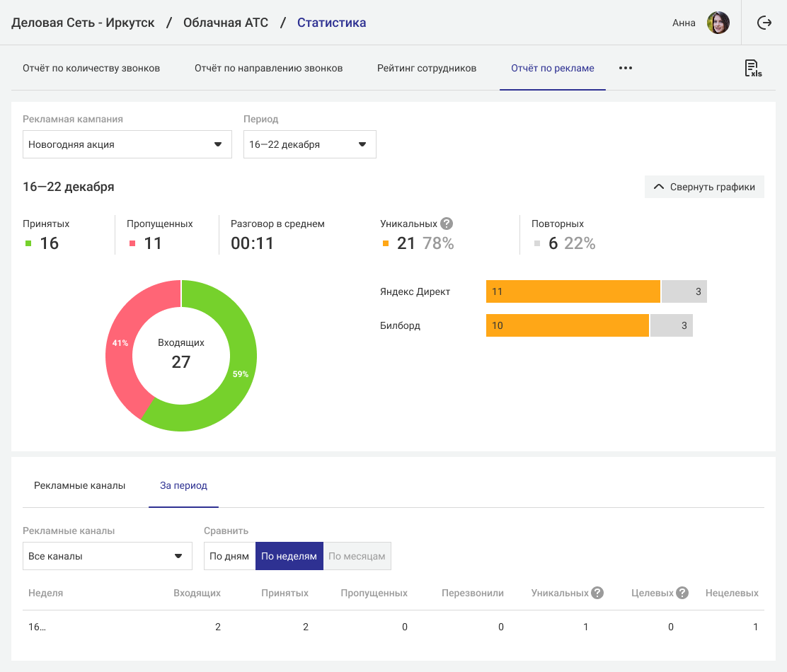787x672 pixels.
Task: Click the green Принятых legend marker
Action: coord(28,243)
